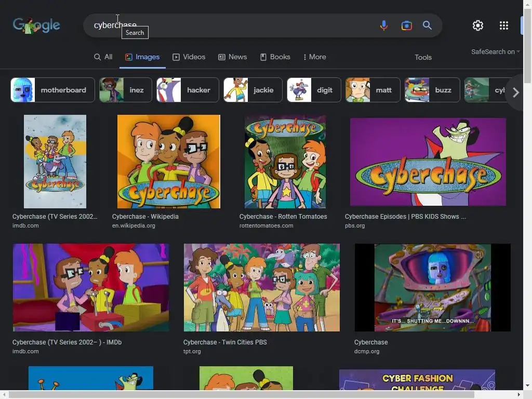This screenshot has height=399, width=532.
Task: Select the hacker suggestion chip
Action: pos(188,90)
